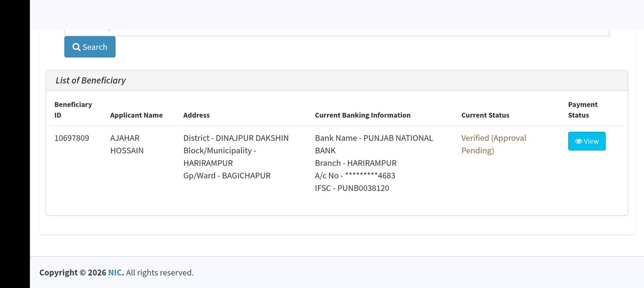The width and height of the screenshot is (644, 288).
Task: Click the A/c No ending 4683
Action: coord(355,175)
